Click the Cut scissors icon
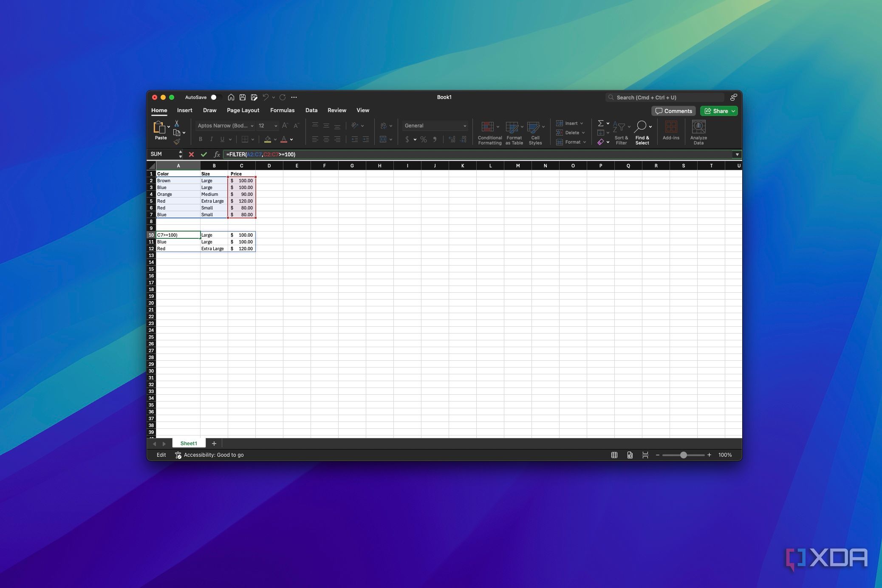The height and width of the screenshot is (588, 882). [177, 123]
